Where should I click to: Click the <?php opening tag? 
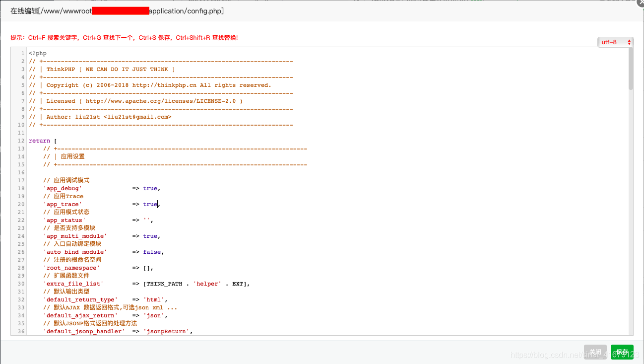(38, 53)
